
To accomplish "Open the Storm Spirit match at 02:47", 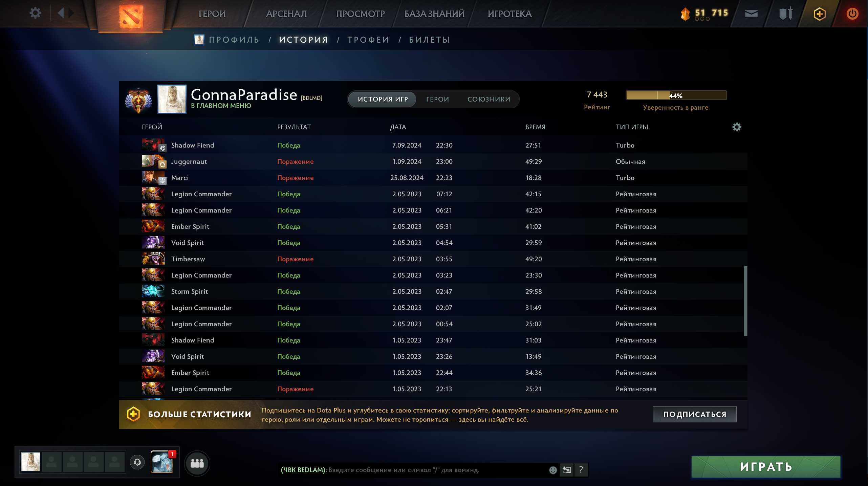I will coord(433,291).
